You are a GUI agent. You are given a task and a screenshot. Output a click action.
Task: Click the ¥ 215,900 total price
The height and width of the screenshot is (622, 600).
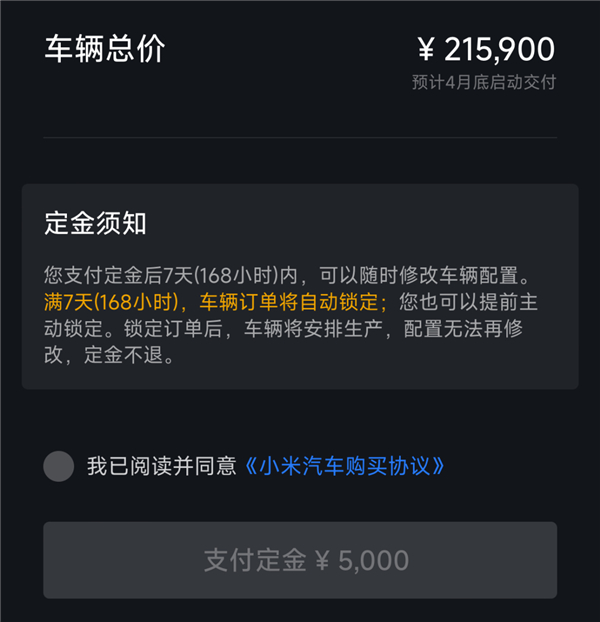(x=485, y=49)
